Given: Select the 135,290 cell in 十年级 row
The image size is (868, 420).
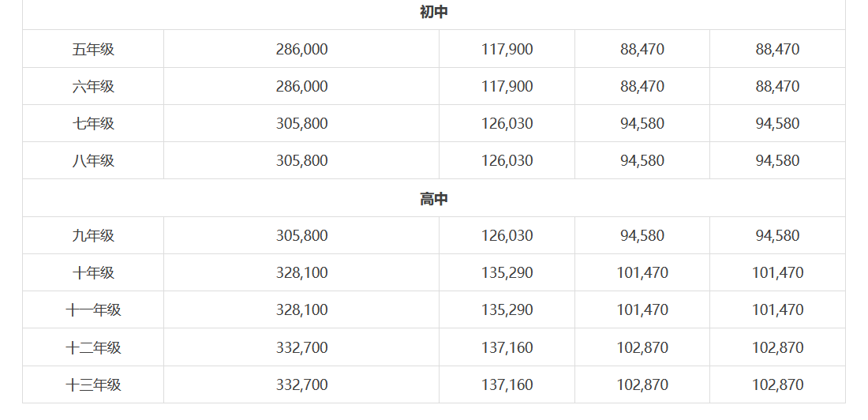Looking at the screenshot, I should (x=507, y=272).
